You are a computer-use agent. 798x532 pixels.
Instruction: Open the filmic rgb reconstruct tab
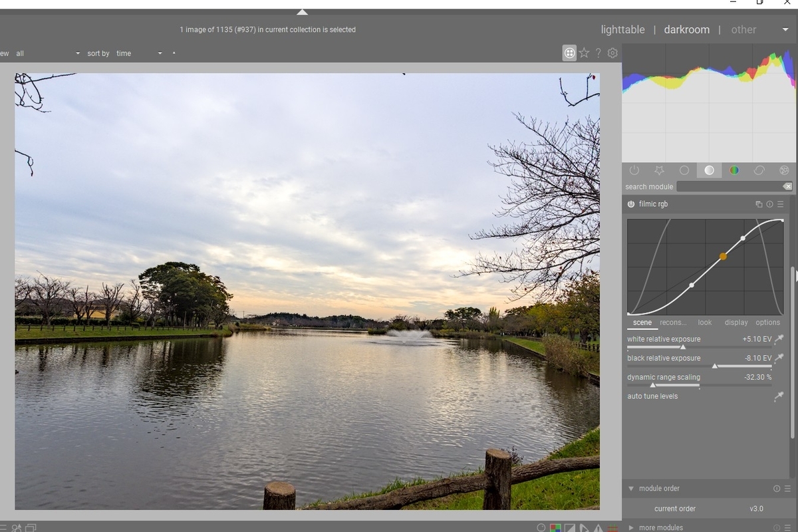tap(673, 323)
